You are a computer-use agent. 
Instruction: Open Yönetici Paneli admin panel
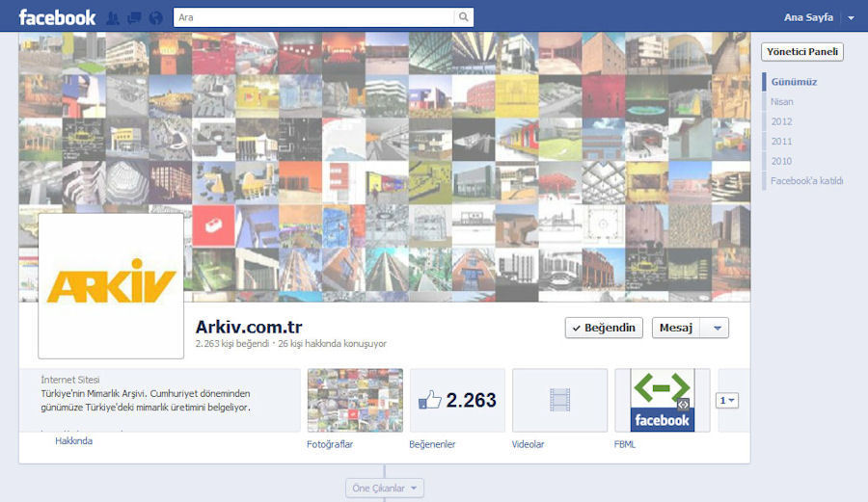(802, 51)
